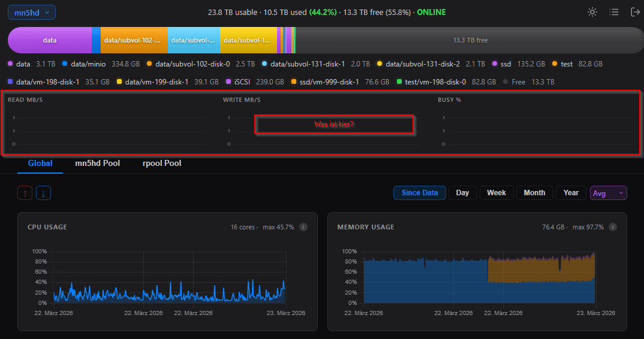Switch to the Global tab

pyautogui.click(x=40, y=164)
